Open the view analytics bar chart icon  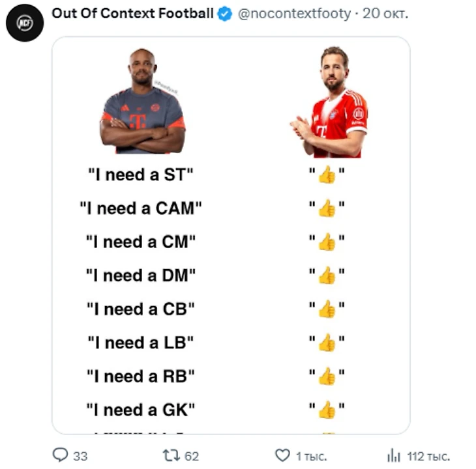(x=394, y=455)
